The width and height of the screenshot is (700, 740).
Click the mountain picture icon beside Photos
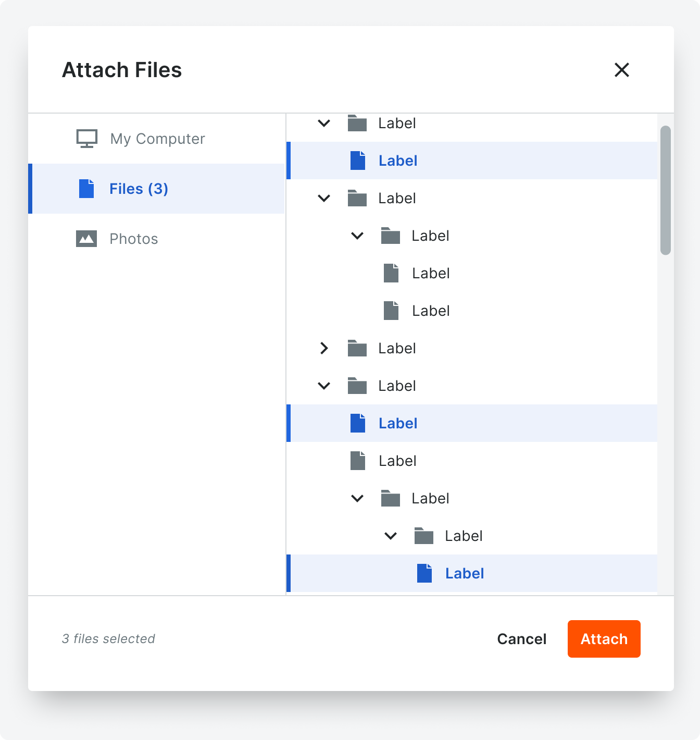tap(86, 239)
